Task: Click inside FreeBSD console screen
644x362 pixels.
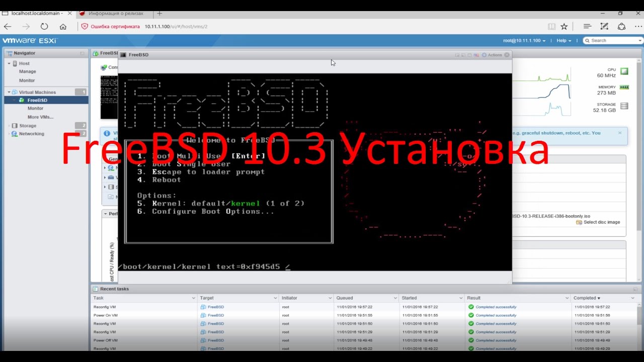Action: pos(315,172)
